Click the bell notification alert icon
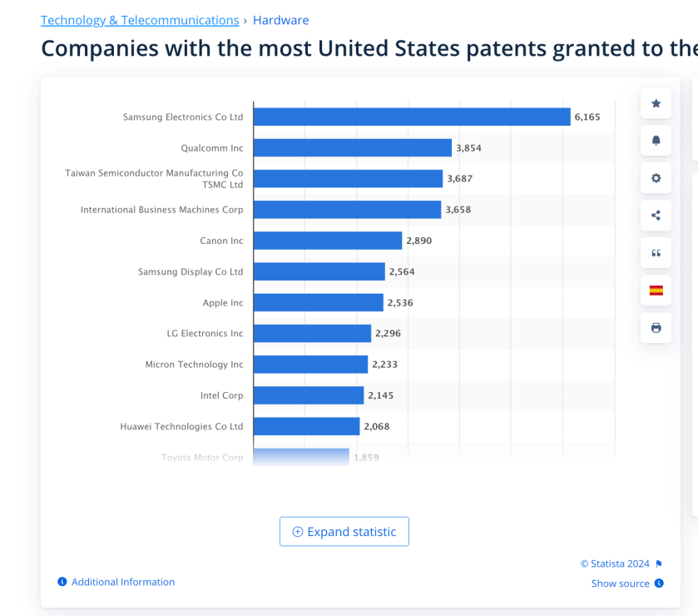The image size is (698, 616). 656,141
